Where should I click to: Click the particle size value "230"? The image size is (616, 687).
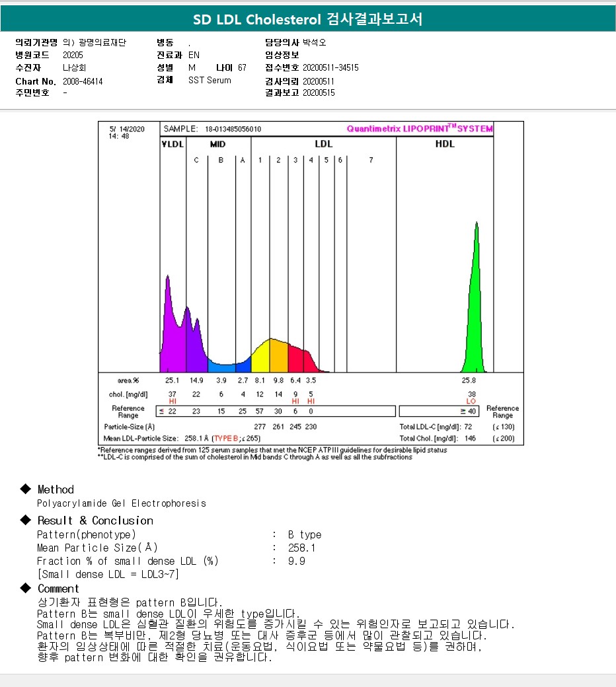(x=311, y=427)
